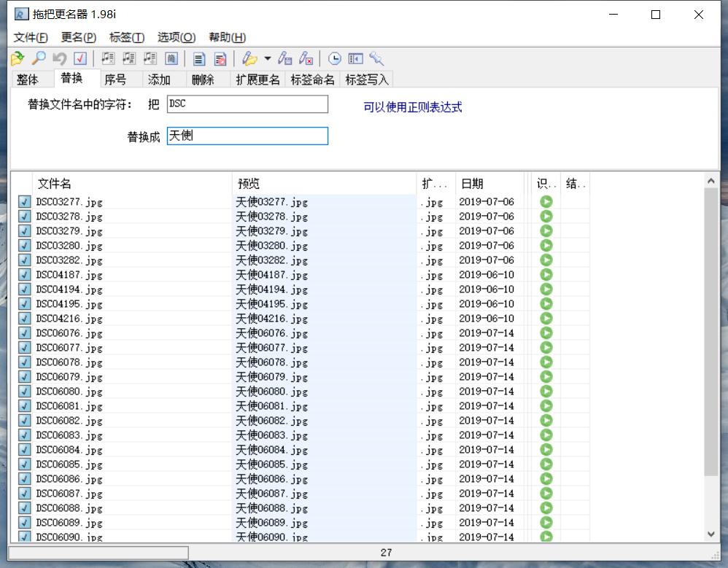Open the dropdown next to the rename pencil
This screenshot has width=728, height=568.
coord(268,59)
